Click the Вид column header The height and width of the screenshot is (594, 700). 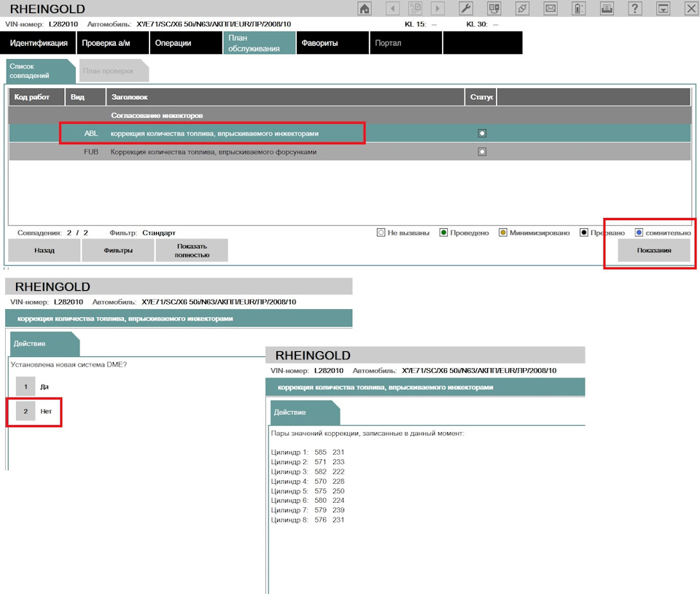tap(86, 97)
